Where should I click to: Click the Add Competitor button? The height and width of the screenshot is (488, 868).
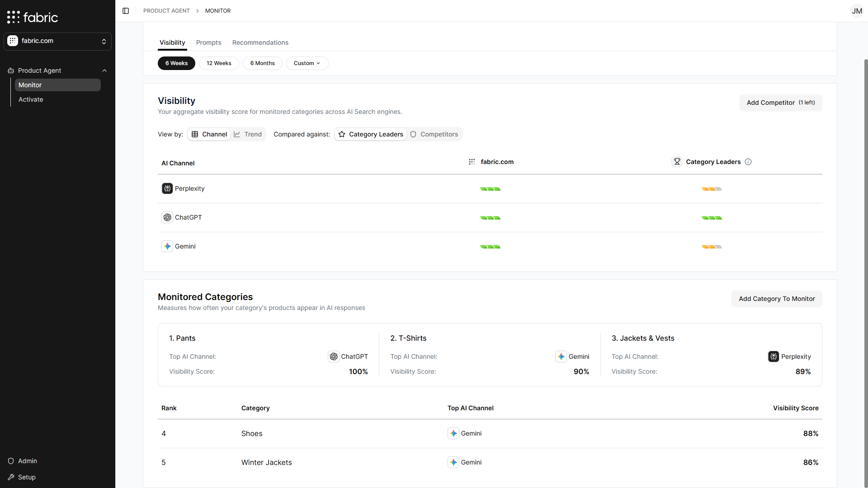780,103
